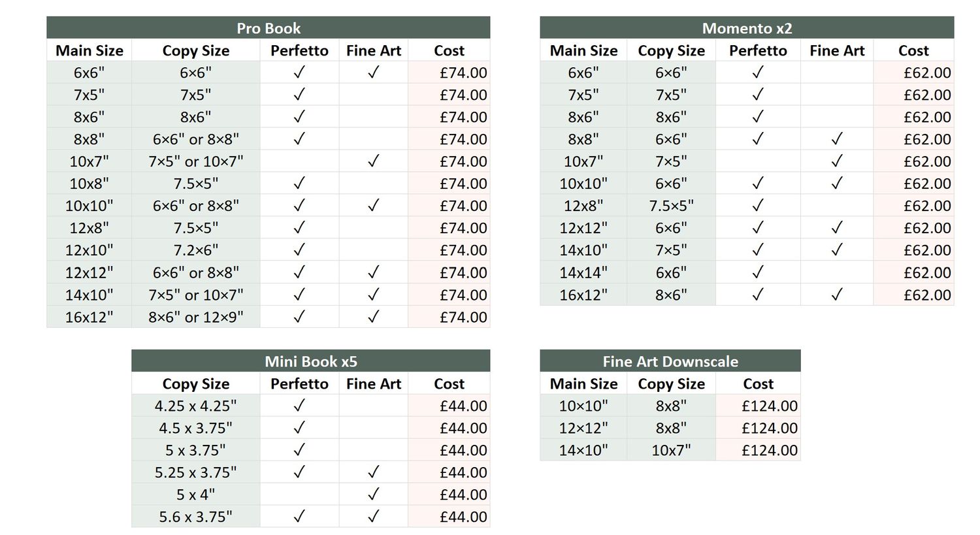Click Fine Art checkmark in Mini Book 5 x 4" row
Image resolution: width=980 pixels, height=535 pixels.
373,494
